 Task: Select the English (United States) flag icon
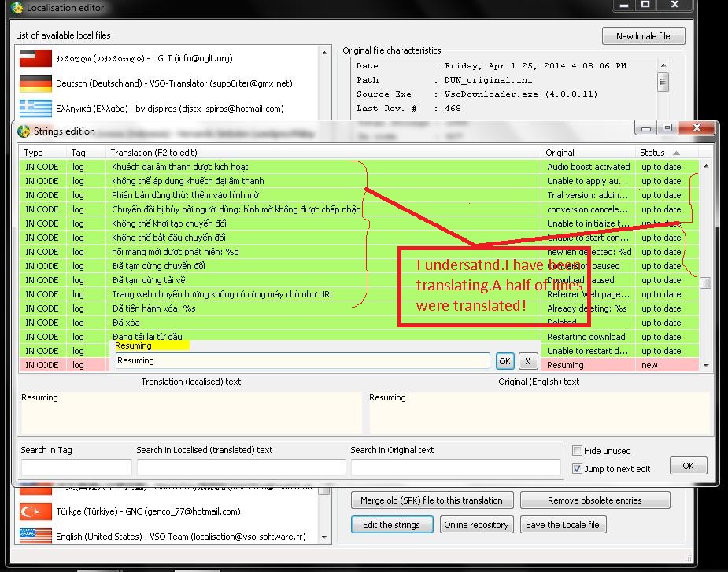(x=35, y=536)
